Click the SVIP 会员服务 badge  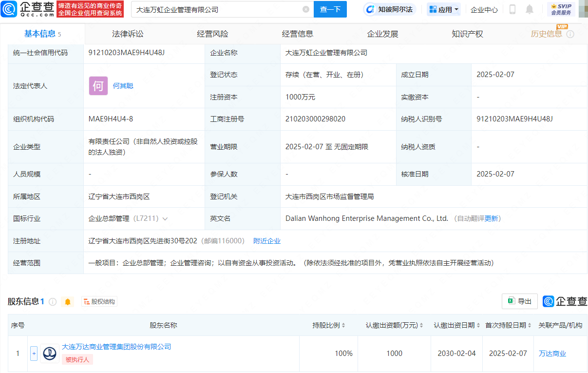point(561,9)
